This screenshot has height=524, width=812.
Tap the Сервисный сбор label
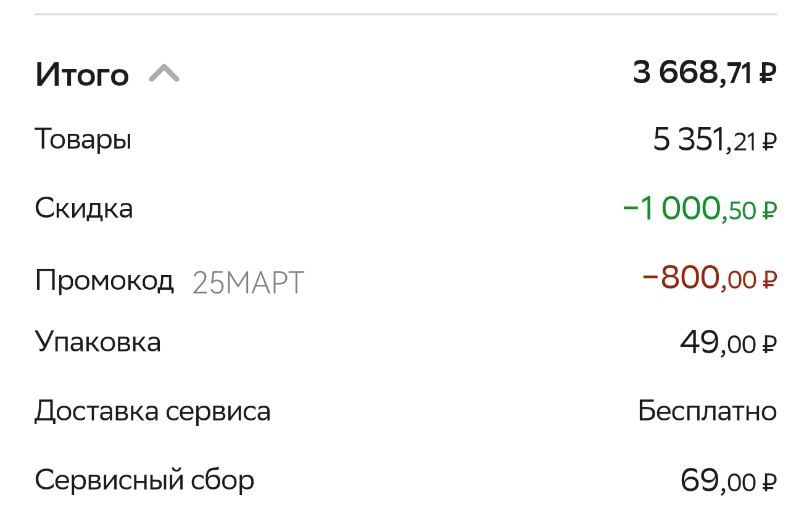point(144,480)
